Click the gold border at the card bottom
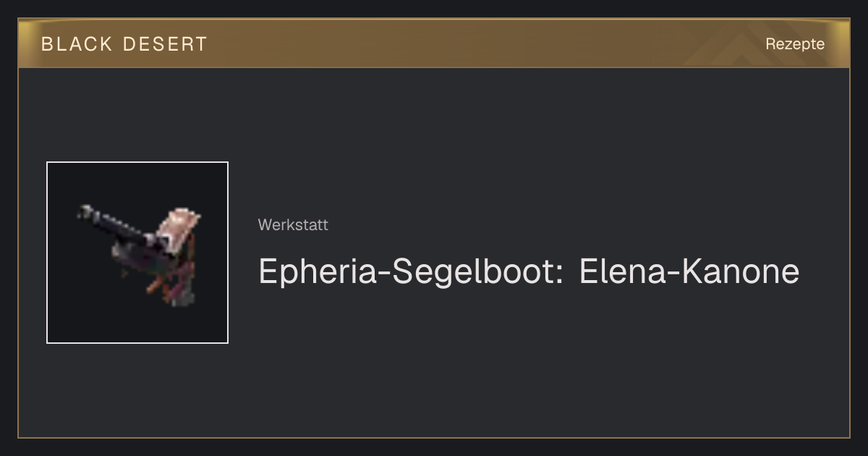 point(434,437)
